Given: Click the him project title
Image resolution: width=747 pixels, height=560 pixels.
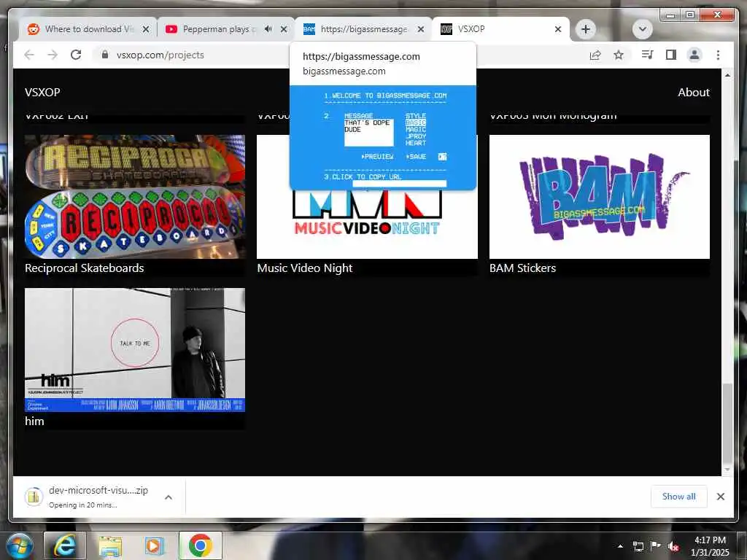Looking at the screenshot, I should (34, 421).
